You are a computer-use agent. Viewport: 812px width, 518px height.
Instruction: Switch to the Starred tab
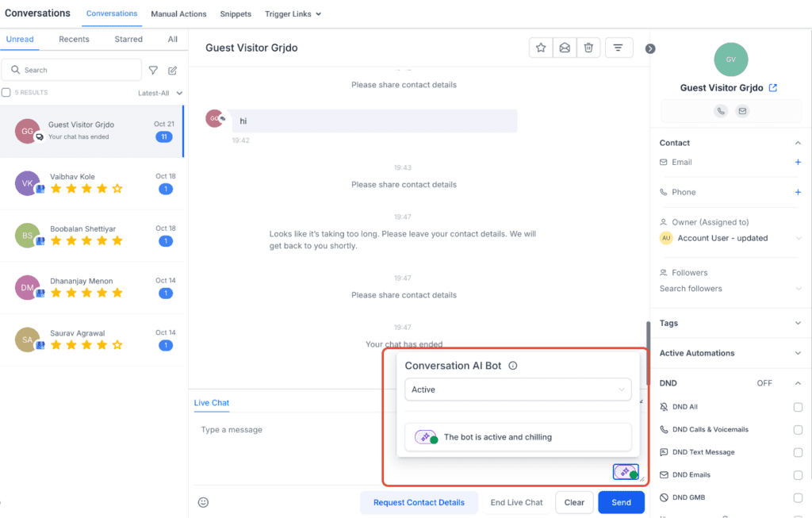pos(128,39)
